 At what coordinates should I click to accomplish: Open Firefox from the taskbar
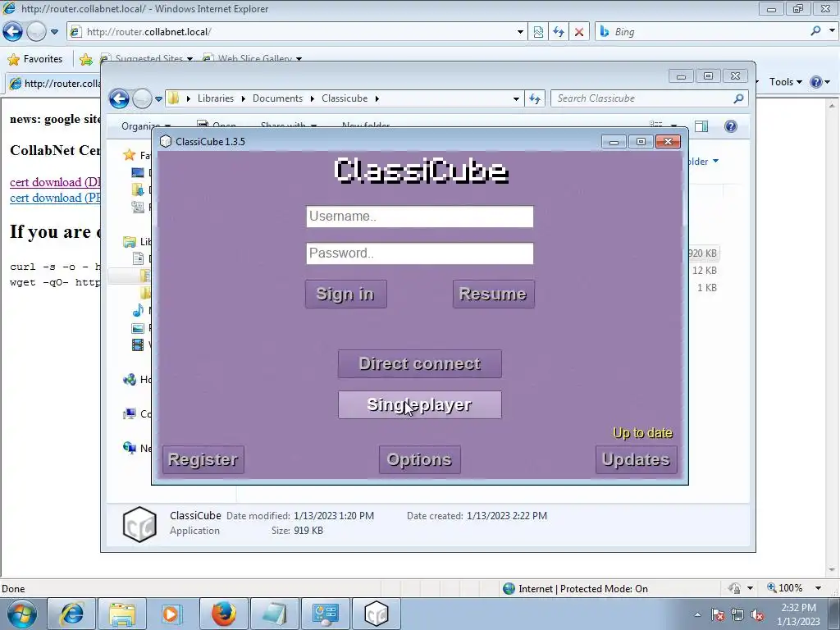pyautogui.click(x=223, y=614)
